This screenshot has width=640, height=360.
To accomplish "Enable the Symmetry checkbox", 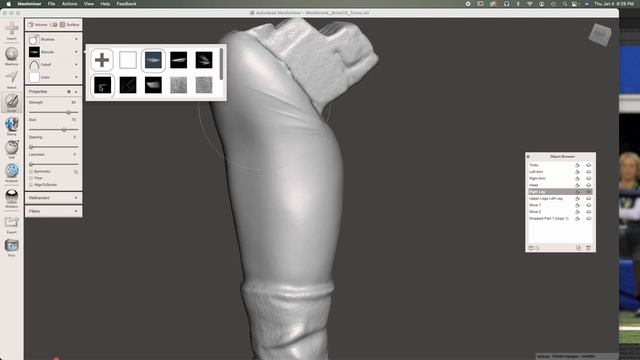I will click(x=31, y=171).
